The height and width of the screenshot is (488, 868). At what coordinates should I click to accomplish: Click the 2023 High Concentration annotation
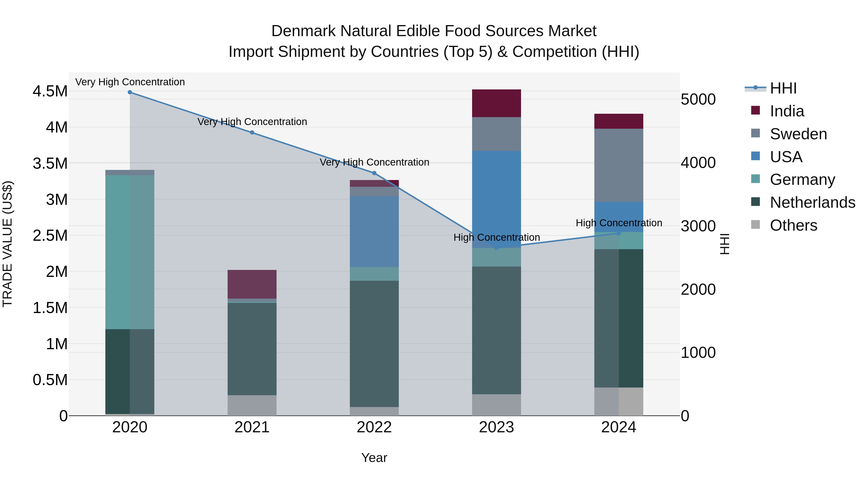[497, 237]
